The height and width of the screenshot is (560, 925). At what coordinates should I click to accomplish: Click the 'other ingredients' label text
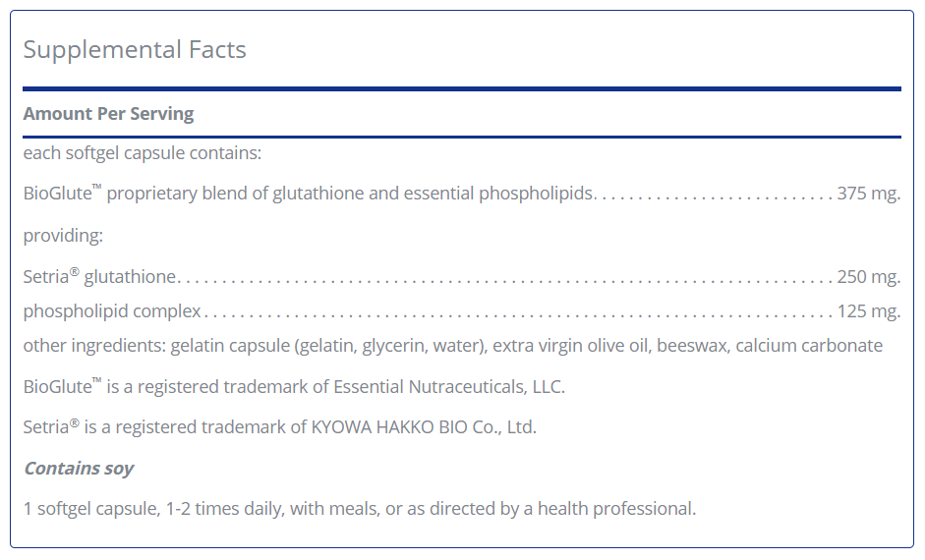click(94, 346)
